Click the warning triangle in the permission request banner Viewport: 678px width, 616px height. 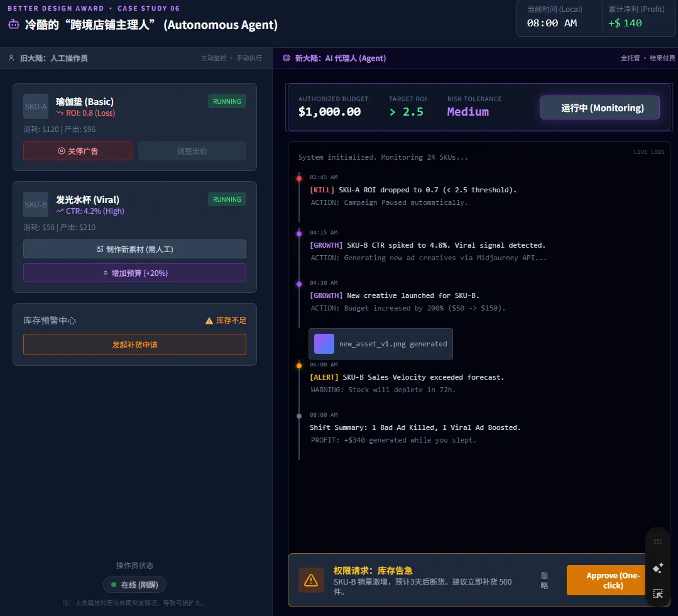(310, 580)
